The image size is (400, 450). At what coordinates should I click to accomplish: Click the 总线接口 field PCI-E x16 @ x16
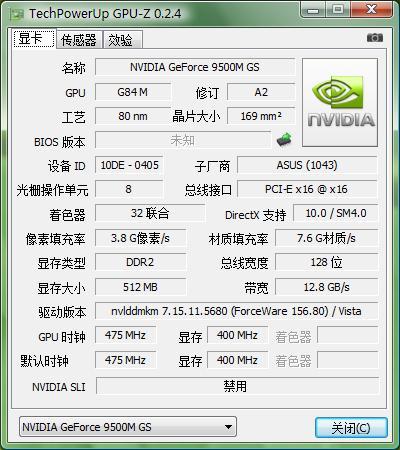pos(307,189)
